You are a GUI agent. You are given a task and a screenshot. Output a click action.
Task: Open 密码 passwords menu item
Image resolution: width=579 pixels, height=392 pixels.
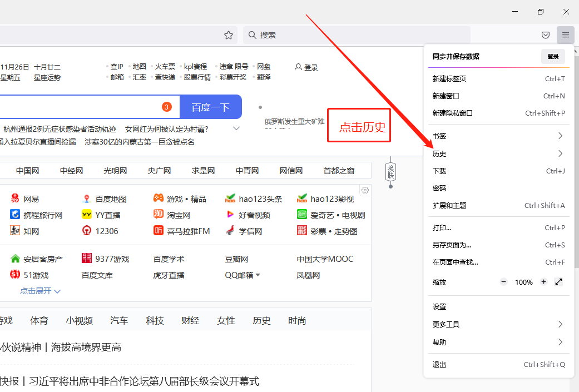tap(498, 188)
